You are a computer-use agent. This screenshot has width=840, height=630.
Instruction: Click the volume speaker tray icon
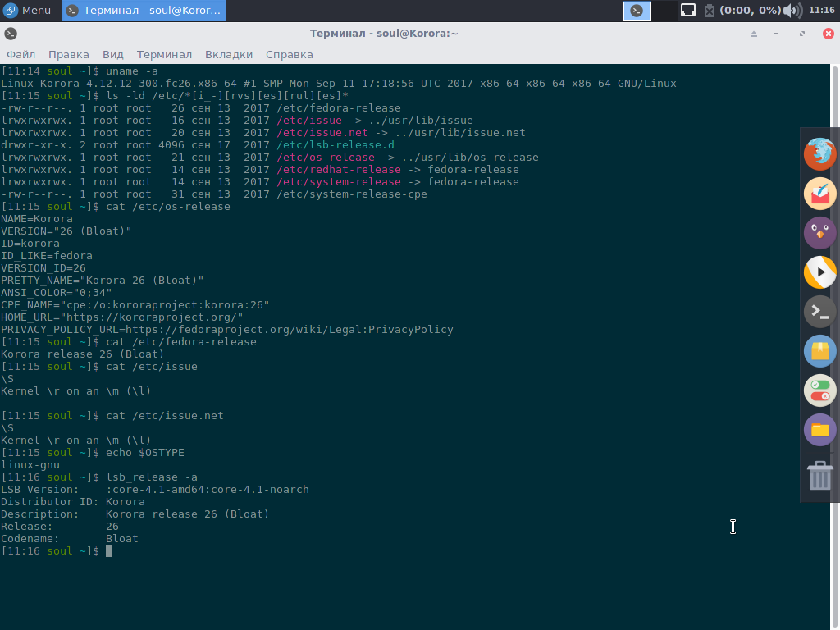click(x=792, y=10)
